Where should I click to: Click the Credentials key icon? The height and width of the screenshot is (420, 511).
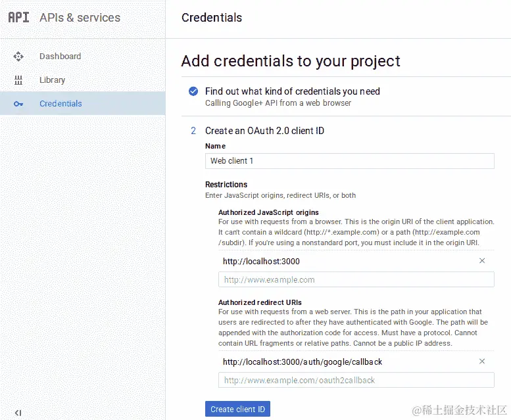pos(18,104)
